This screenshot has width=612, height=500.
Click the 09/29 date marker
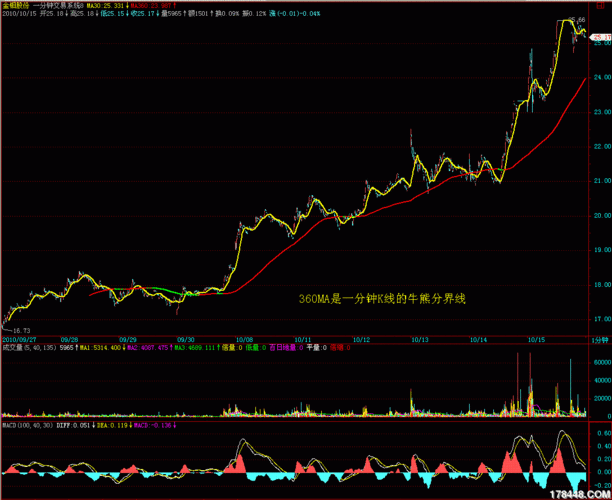pos(128,340)
